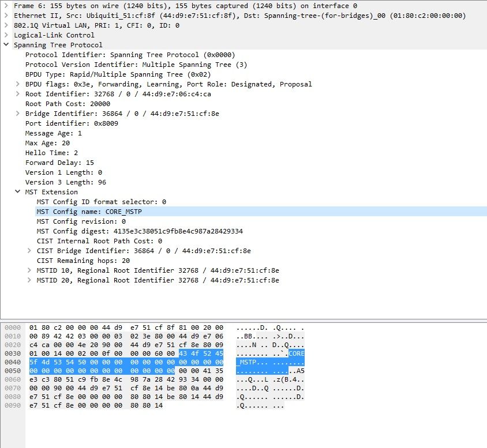
Task: Collapse the Spanning Tree Protocol section
Action: pyautogui.click(x=6, y=45)
